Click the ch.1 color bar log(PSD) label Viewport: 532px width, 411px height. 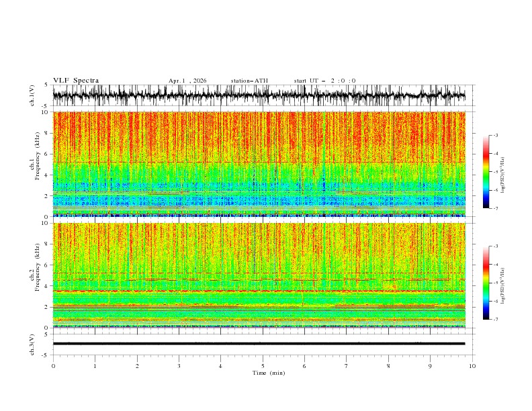503,175
